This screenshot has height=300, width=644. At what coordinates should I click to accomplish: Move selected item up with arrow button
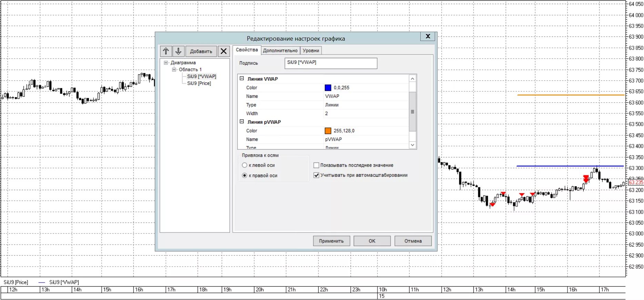166,51
